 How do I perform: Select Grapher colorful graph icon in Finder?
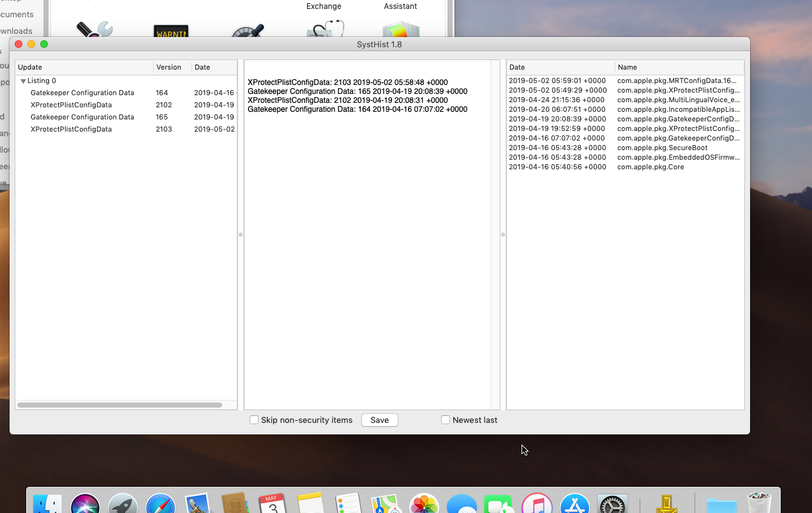[401, 29]
